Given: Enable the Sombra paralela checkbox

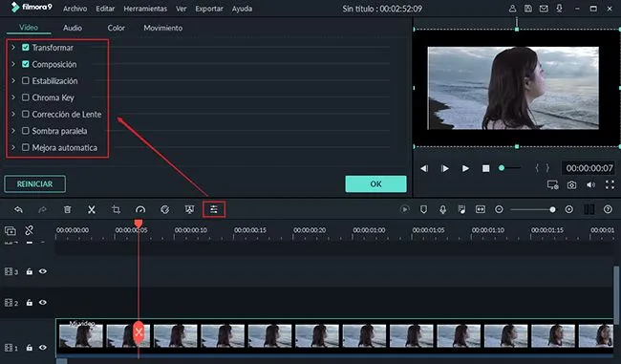Looking at the screenshot, I should pyautogui.click(x=26, y=131).
